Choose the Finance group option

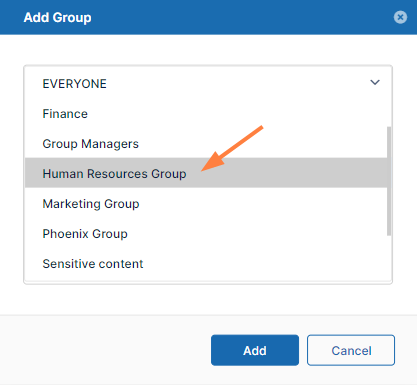coord(206,114)
